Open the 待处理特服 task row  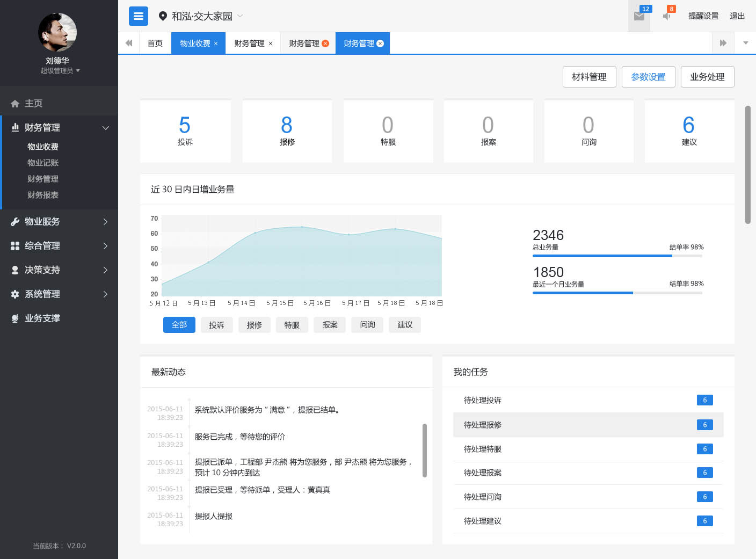coord(588,449)
